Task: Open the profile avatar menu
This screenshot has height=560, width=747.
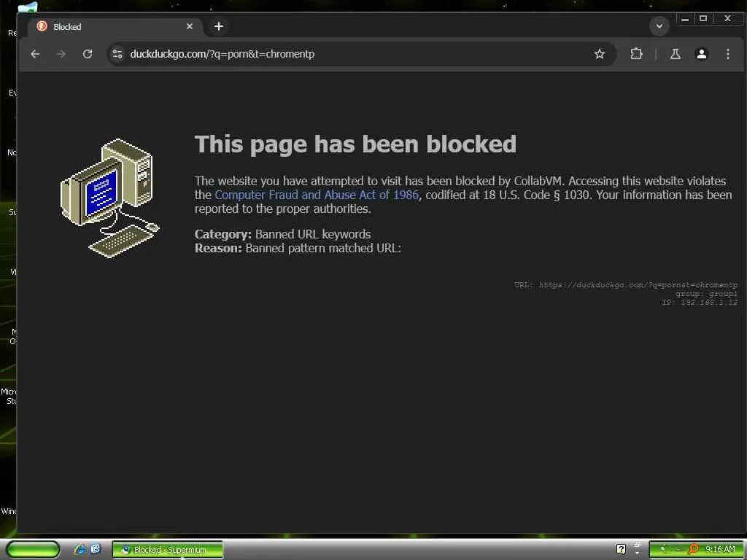Action: click(701, 54)
